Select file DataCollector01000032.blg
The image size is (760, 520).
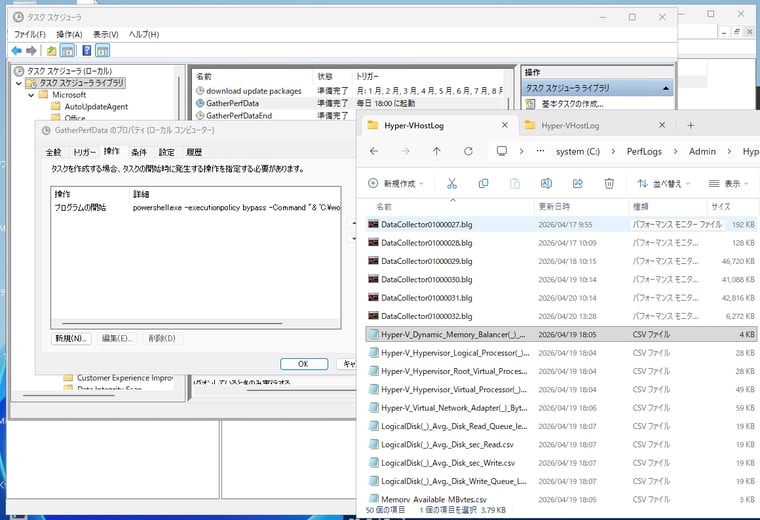pyautogui.click(x=561, y=316)
